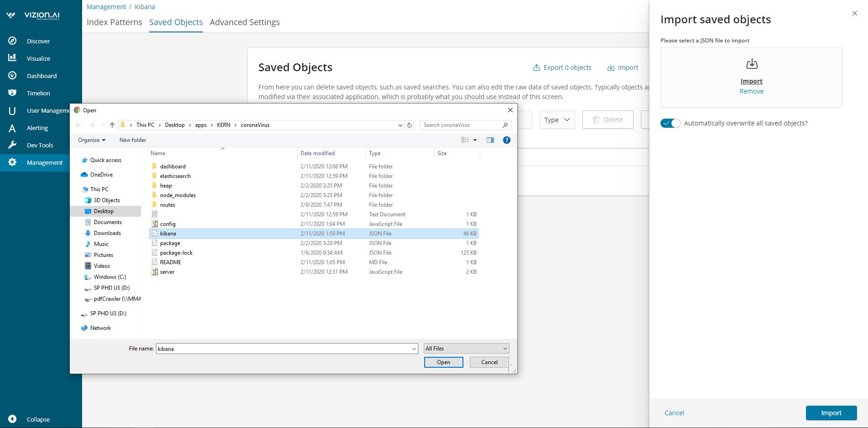Select the server JavaScript file
Viewport: 868px width, 428px height.
[x=167, y=272]
